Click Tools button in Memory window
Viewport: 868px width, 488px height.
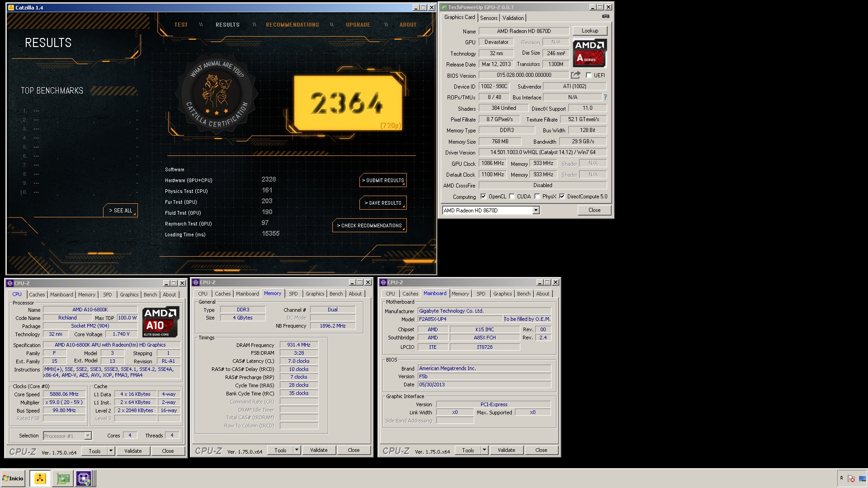[280, 450]
